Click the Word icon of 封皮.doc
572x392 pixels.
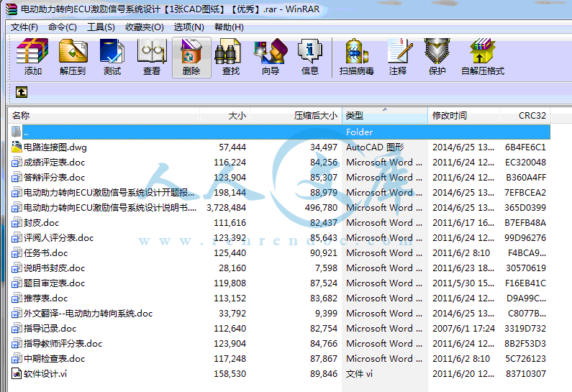17,222
